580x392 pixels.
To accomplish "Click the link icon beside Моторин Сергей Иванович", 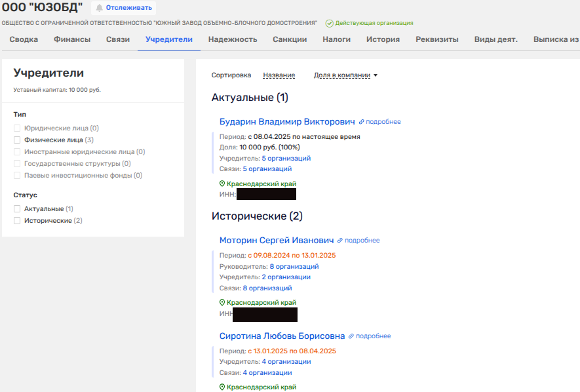I will [340, 241].
